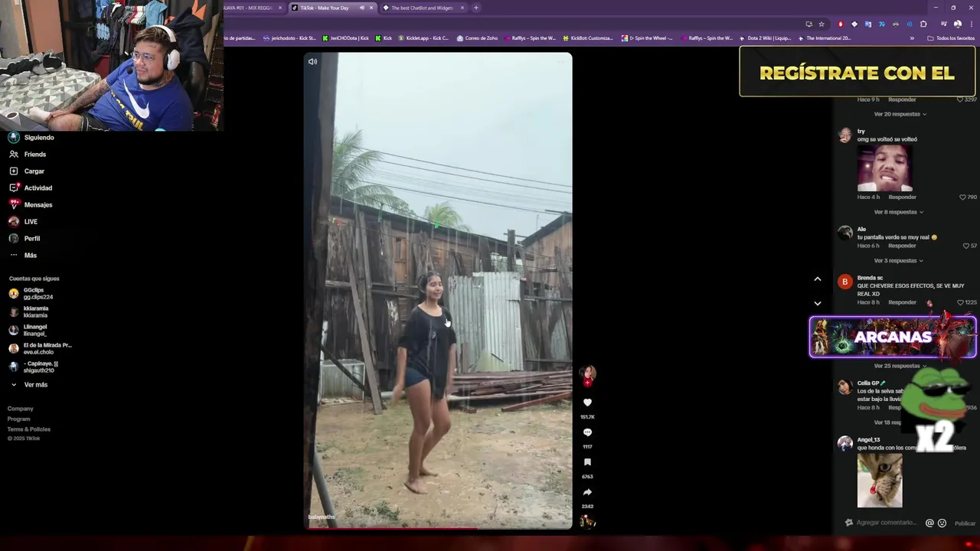
Task: Open kkiaramia followed account
Action: pos(29,312)
